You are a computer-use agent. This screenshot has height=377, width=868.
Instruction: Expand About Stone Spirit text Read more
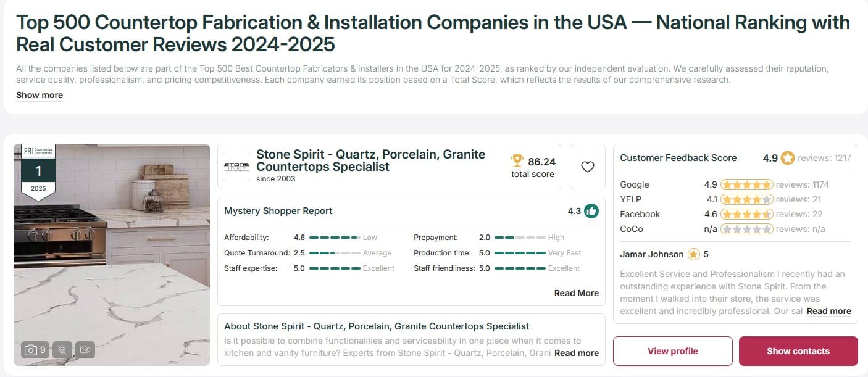coord(577,353)
